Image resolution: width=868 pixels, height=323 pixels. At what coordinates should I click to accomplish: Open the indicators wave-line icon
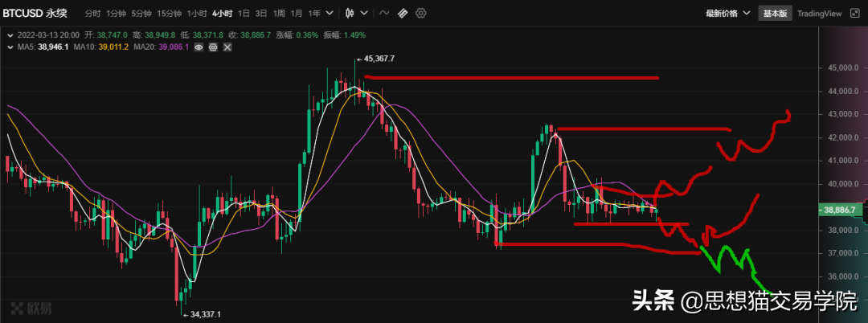(x=385, y=13)
